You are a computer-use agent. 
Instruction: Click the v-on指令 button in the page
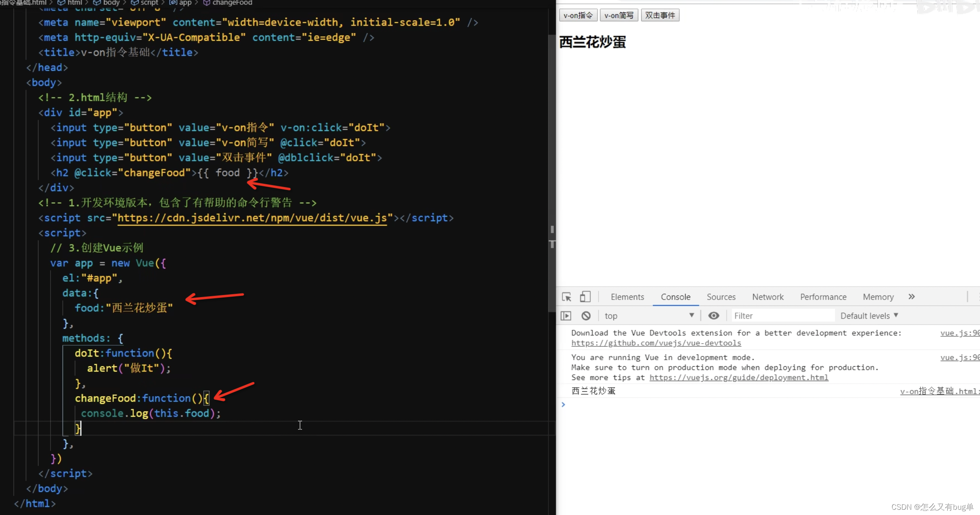coord(578,15)
